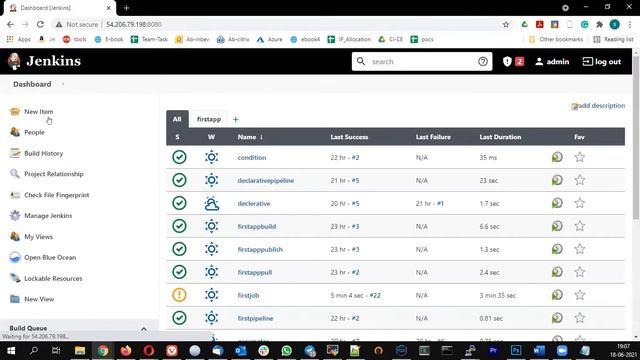Schedule a build for firstpipeline

557,318
